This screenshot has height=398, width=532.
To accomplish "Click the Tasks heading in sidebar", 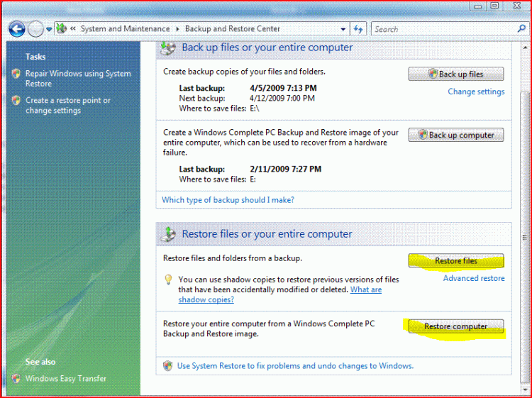I will point(35,57).
